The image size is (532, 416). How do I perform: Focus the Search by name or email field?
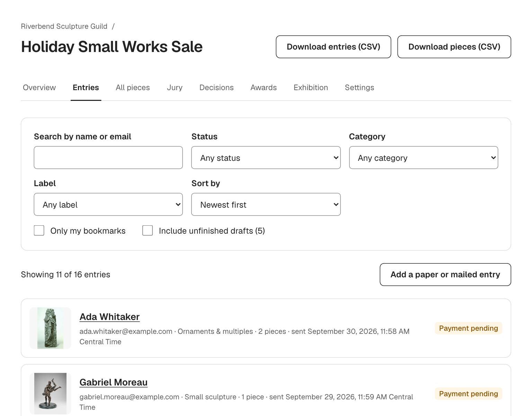(x=108, y=158)
